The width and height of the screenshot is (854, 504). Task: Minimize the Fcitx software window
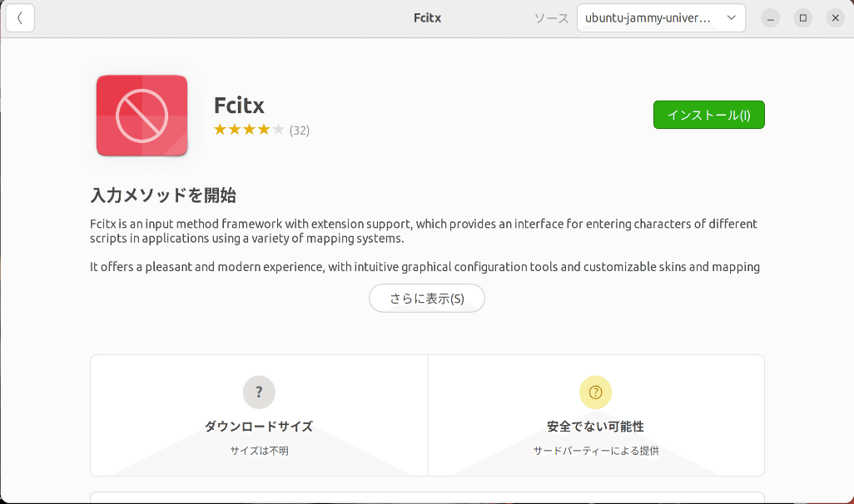[x=770, y=18]
